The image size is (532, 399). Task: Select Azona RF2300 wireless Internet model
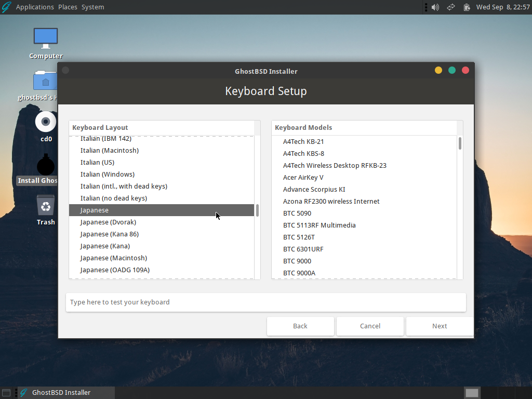pyautogui.click(x=364, y=202)
